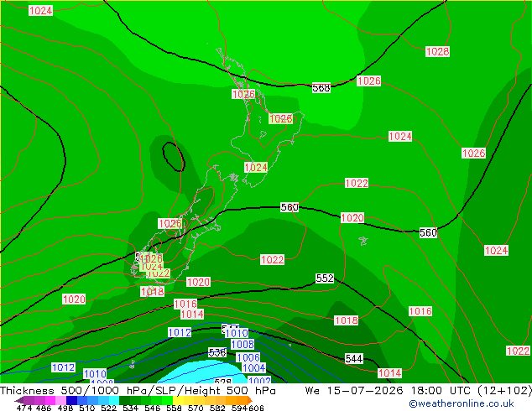
Task: Select the blue 1008 pressure label
Action: 243,344
